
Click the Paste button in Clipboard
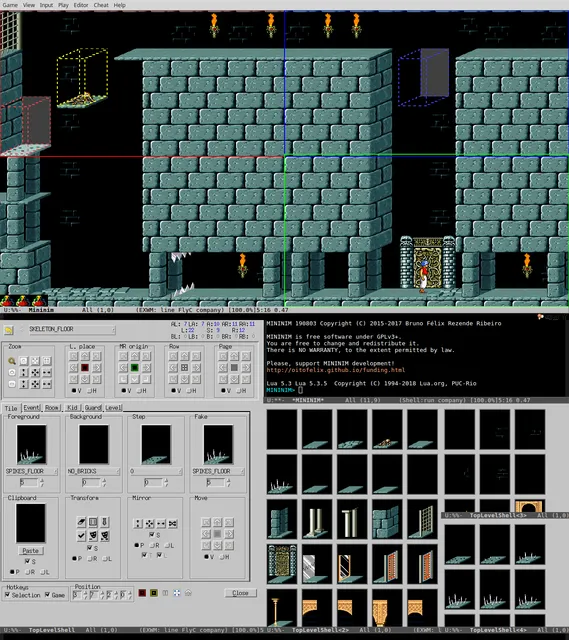click(31, 551)
